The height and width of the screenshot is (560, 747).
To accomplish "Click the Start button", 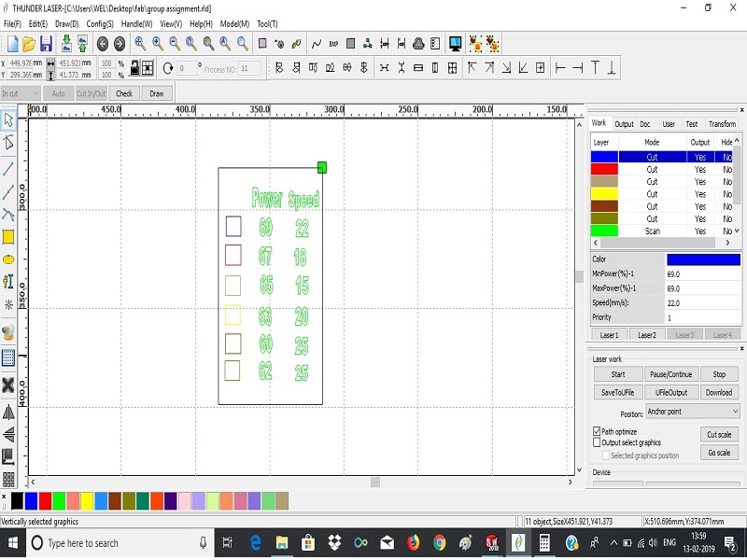I will [x=618, y=374].
